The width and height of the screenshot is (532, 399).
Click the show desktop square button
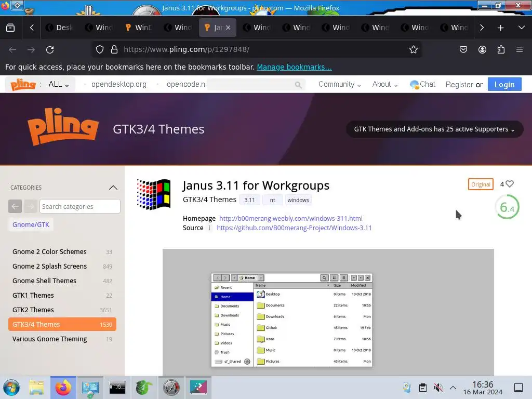pos(518,388)
